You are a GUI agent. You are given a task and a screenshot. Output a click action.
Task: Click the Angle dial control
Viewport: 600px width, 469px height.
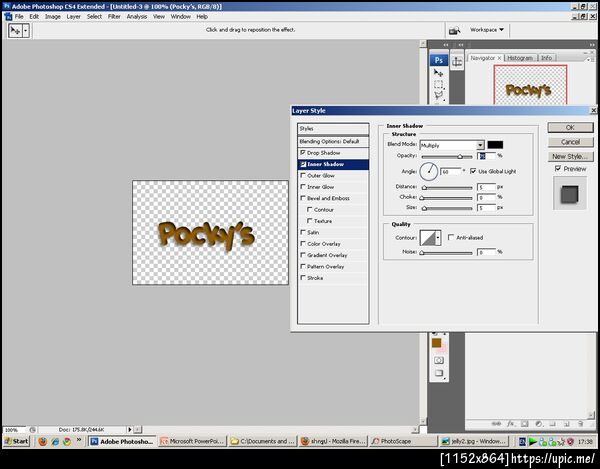point(429,171)
